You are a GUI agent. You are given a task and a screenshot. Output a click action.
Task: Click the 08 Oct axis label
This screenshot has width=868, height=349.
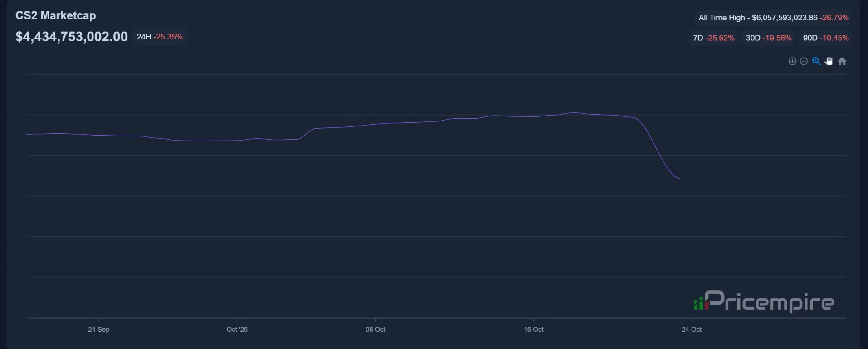[x=375, y=330]
